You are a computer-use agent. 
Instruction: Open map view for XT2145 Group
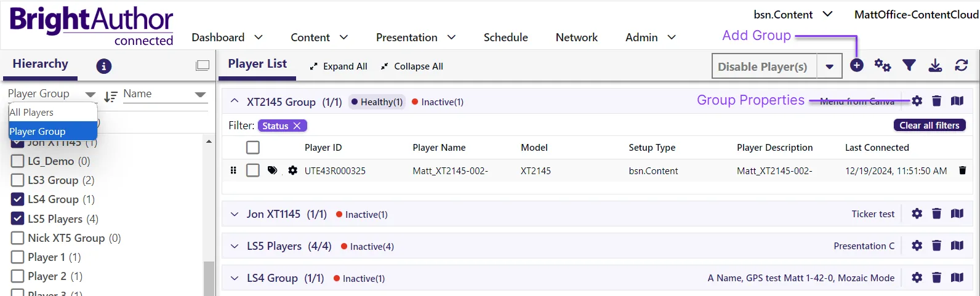(957, 101)
